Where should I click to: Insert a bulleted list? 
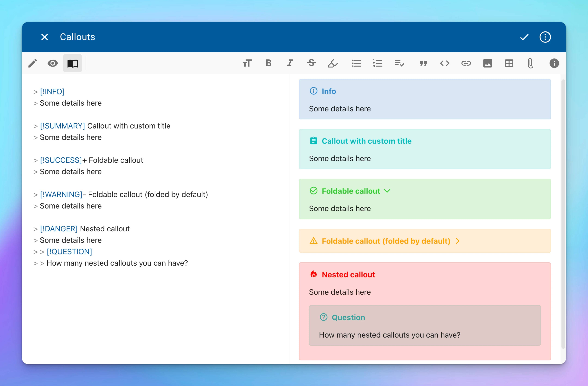(356, 63)
